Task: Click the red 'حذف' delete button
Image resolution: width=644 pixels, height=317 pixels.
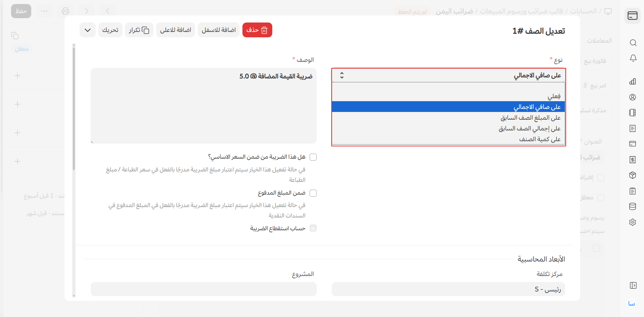Action: coord(257,30)
